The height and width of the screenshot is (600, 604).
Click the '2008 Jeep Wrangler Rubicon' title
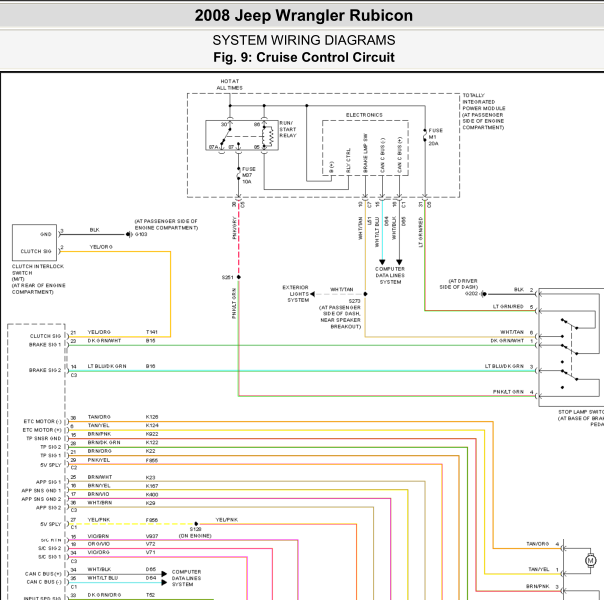(304, 16)
